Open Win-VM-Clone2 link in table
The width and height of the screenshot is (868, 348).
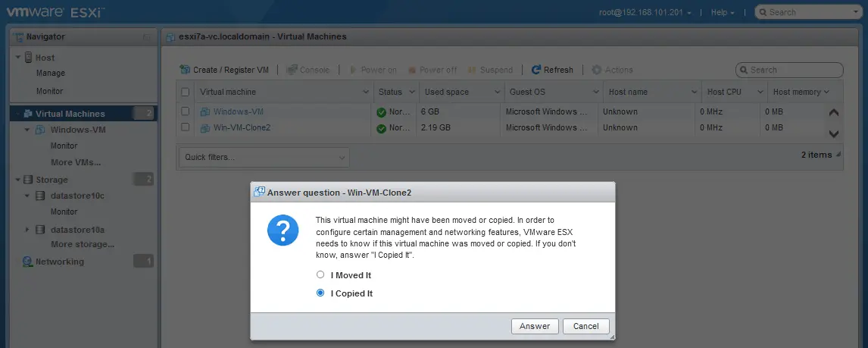click(x=242, y=127)
